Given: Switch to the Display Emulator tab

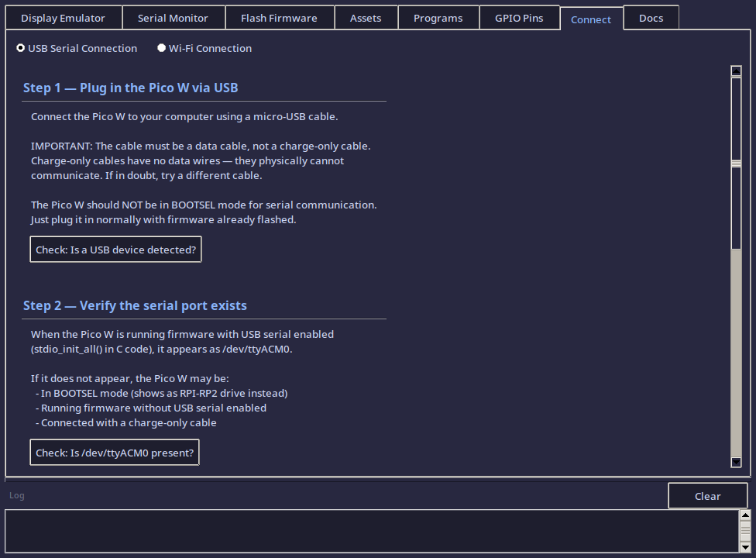Looking at the screenshot, I should click(x=63, y=17).
